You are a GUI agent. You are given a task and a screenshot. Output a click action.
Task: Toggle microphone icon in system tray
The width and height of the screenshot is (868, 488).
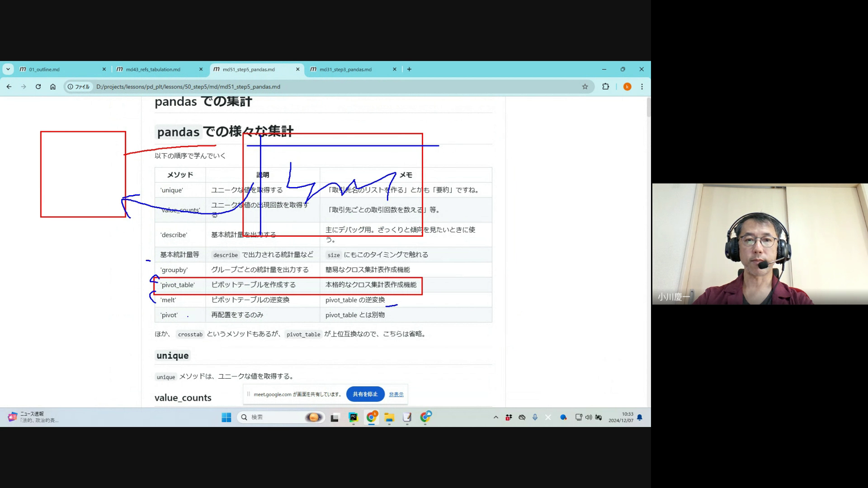[535, 418]
